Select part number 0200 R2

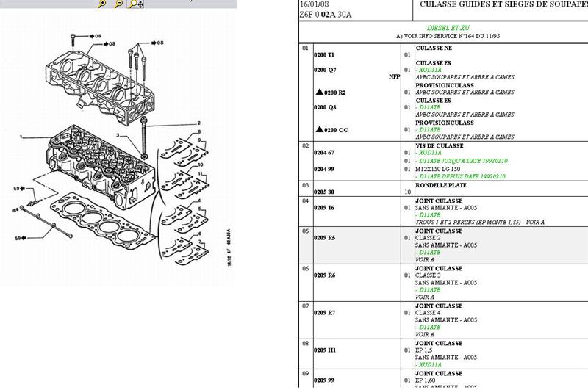point(335,93)
